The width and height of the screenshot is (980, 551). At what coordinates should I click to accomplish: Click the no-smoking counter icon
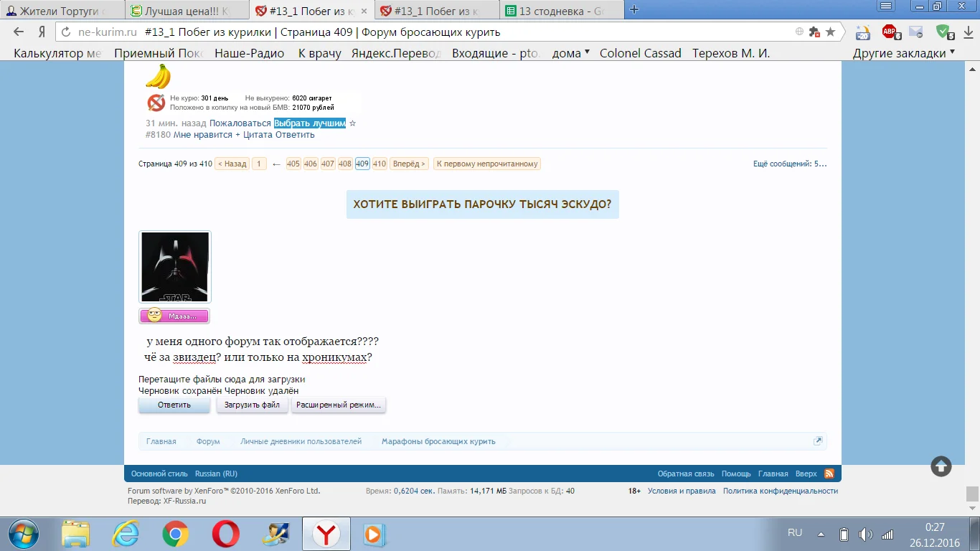click(x=156, y=103)
